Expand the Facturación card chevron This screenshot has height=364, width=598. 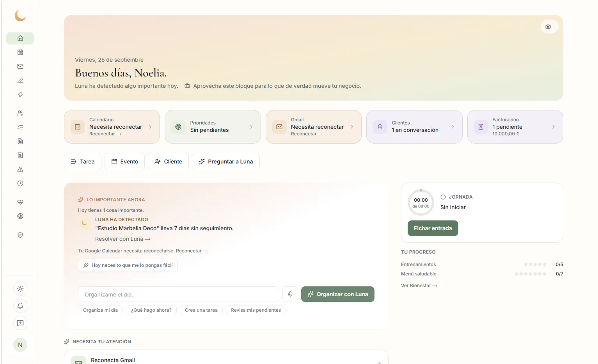click(554, 127)
